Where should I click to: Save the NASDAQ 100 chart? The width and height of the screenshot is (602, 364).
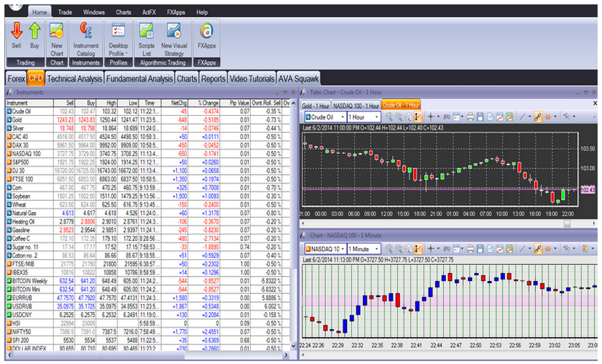tap(480, 249)
